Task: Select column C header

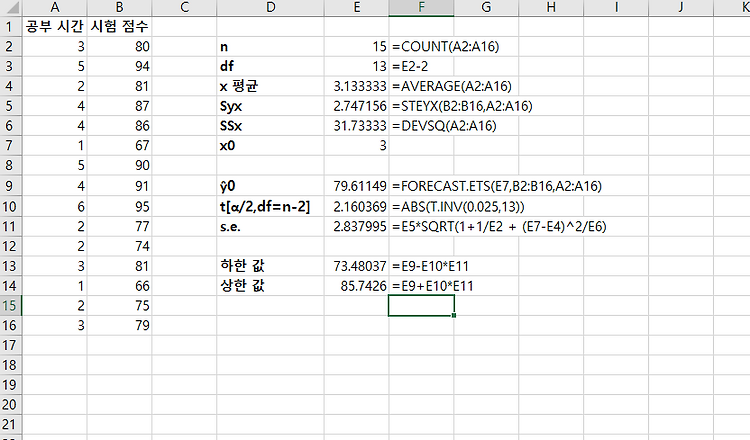Action: tap(184, 8)
